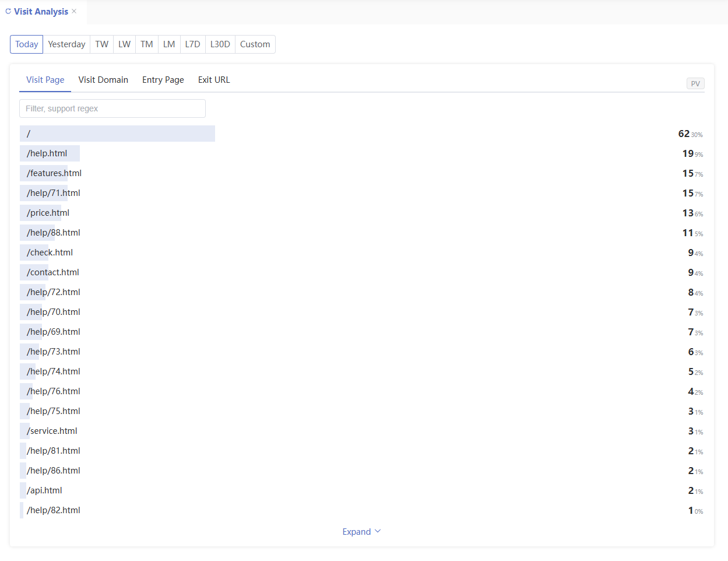
Task: Select the /help.html page row
Action: [x=47, y=153]
